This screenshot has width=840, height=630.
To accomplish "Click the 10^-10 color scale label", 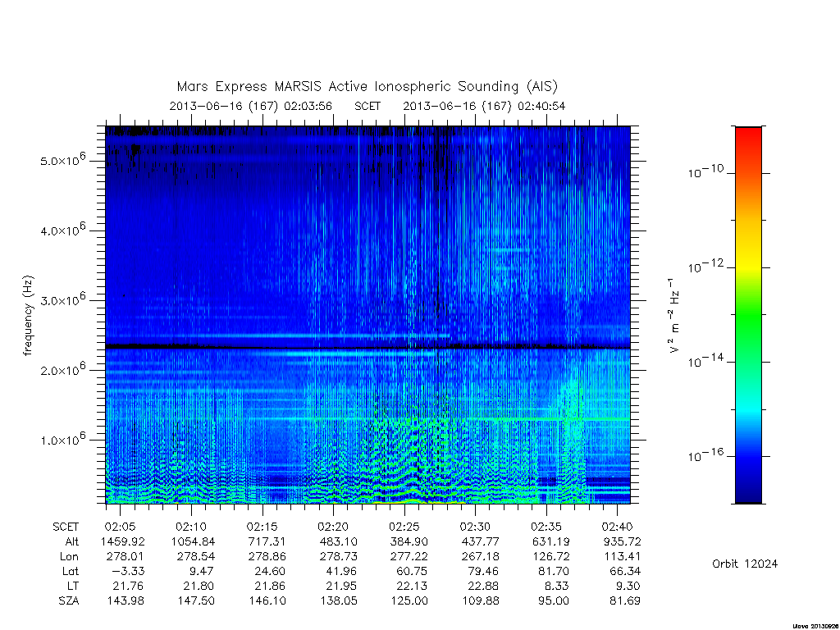I will (705, 171).
